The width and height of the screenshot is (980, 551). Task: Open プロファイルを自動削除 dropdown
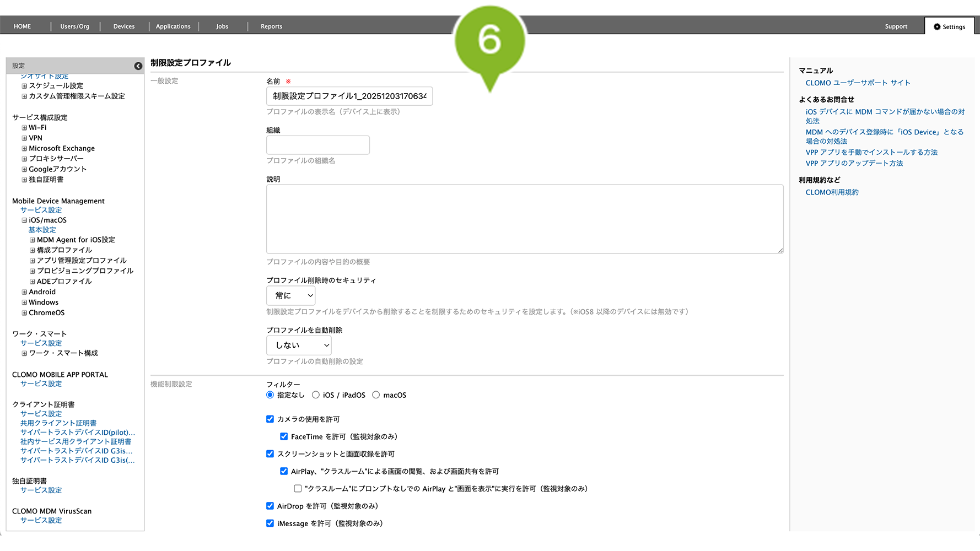(299, 345)
